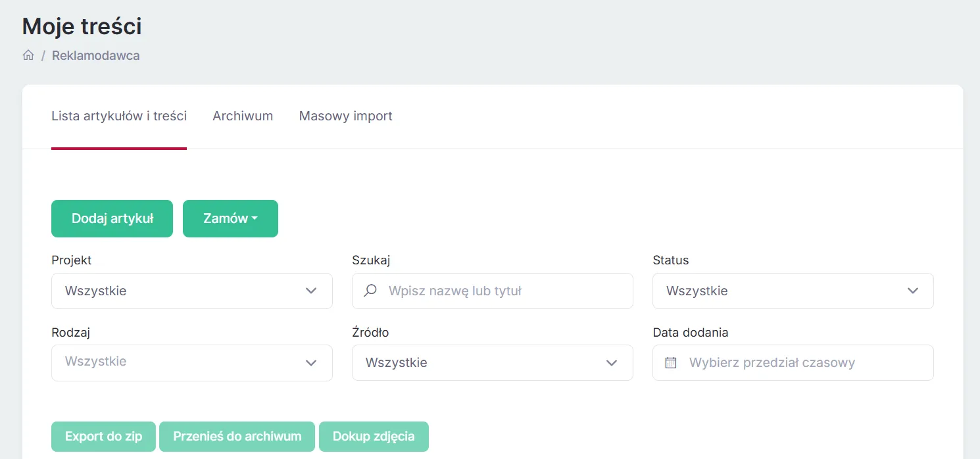The height and width of the screenshot is (459, 980).
Task: Open the Źródło dropdown
Action: (x=493, y=362)
